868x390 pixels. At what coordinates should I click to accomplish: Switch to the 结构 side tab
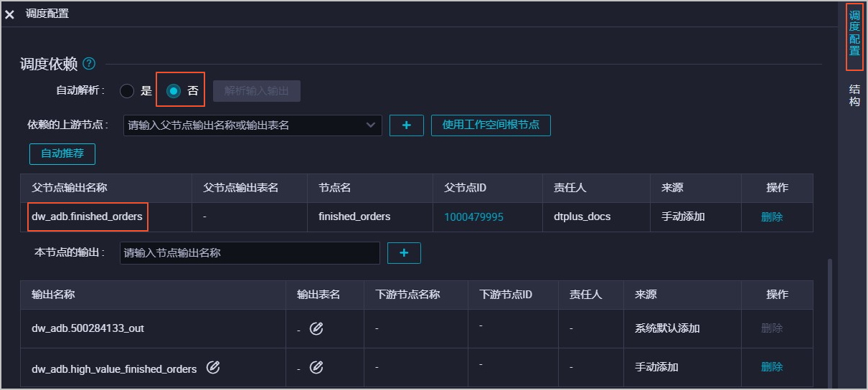coord(854,95)
